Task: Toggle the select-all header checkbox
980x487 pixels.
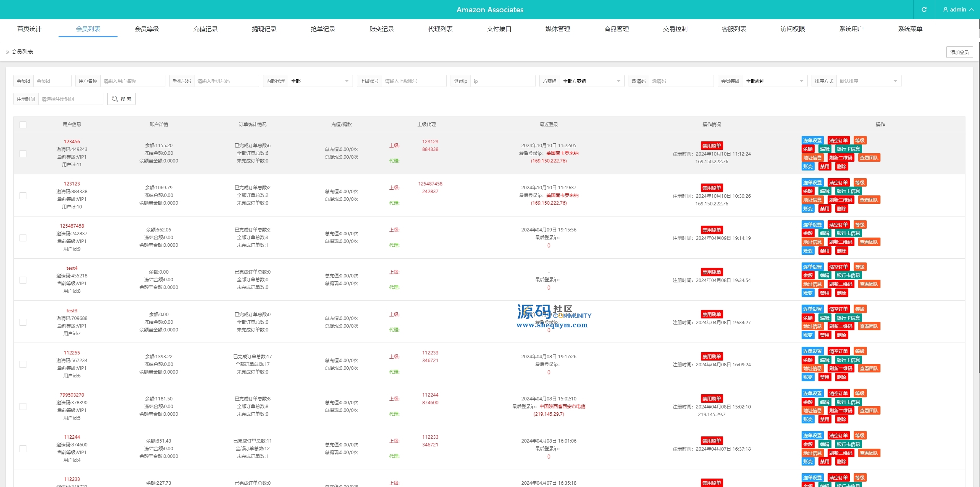Action: click(x=23, y=125)
